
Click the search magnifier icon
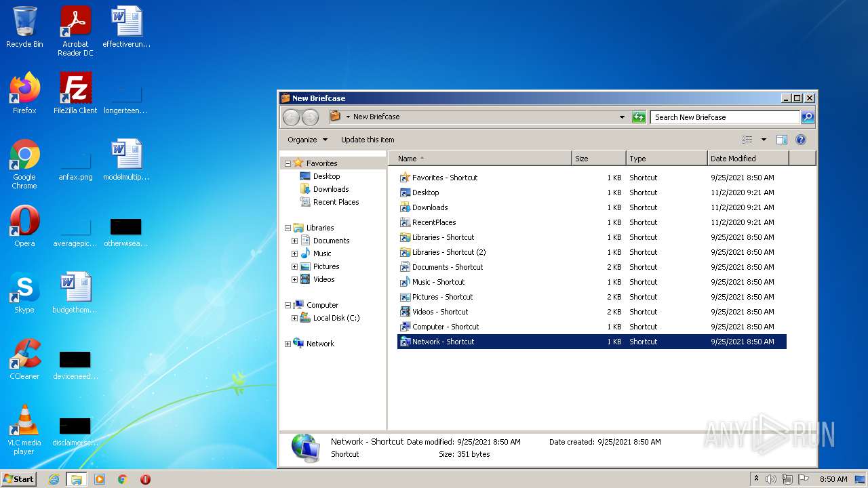click(x=808, y=117)
